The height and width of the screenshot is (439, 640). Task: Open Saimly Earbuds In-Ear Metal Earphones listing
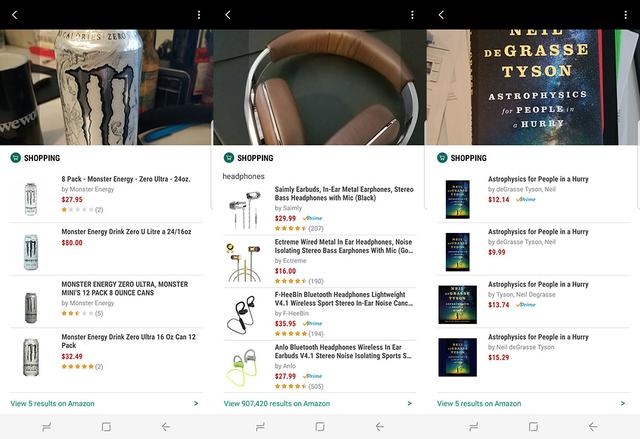(x=320, y=208)
